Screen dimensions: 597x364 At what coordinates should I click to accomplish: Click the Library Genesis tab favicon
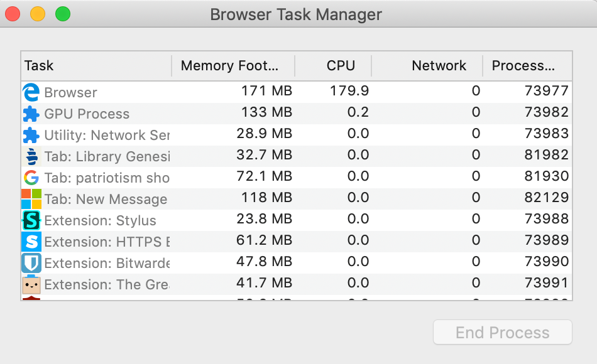(x=30, y=156)
